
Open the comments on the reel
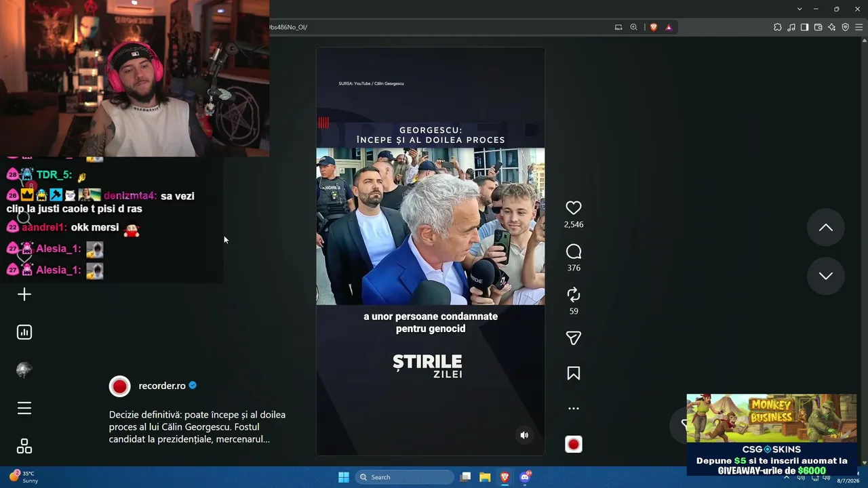click(x=574, y=251)
